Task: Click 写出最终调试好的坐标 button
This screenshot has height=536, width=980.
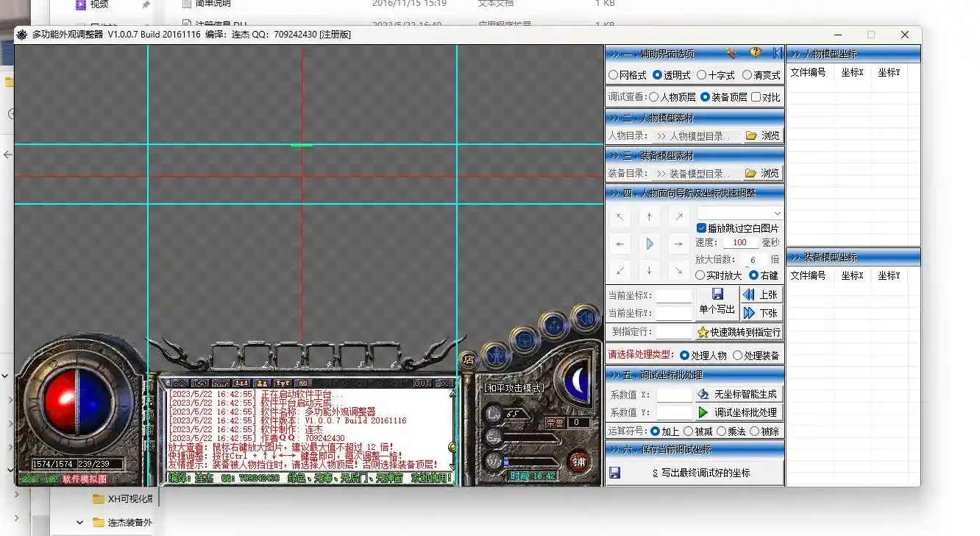Action: point(695,473)
